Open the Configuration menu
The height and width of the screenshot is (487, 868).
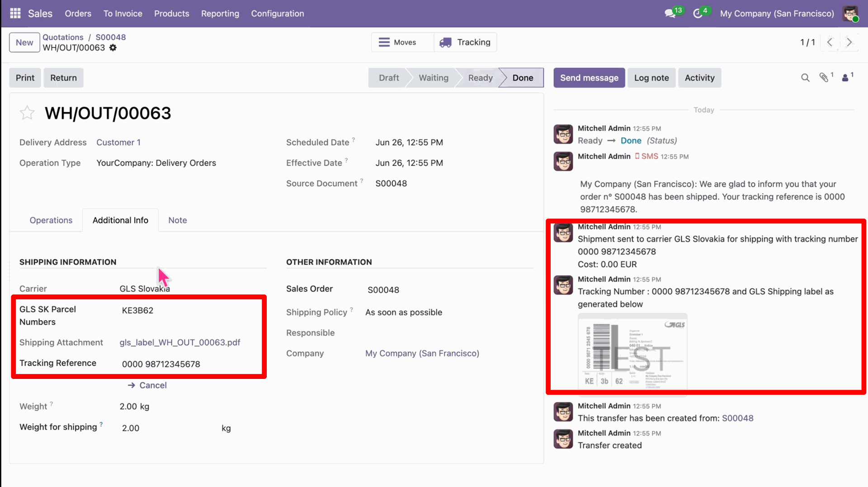278,14
